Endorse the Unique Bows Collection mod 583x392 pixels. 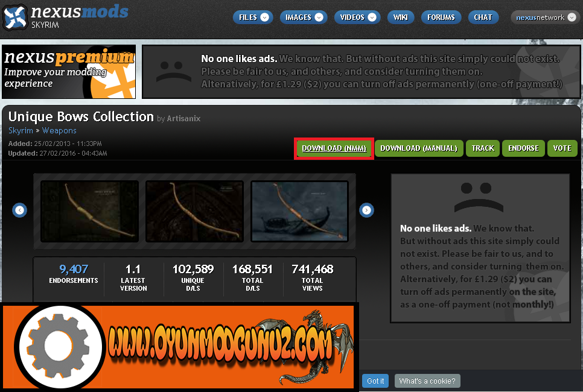point(523,148)
